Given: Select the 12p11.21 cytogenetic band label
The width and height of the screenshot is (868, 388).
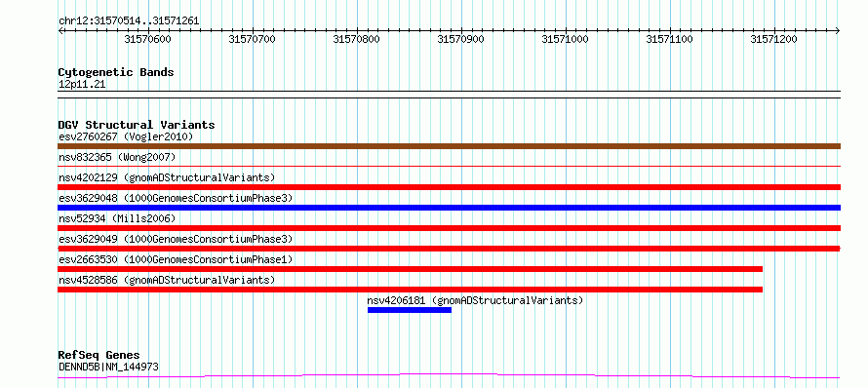Looking at the screenshot, I should point(82,85).
